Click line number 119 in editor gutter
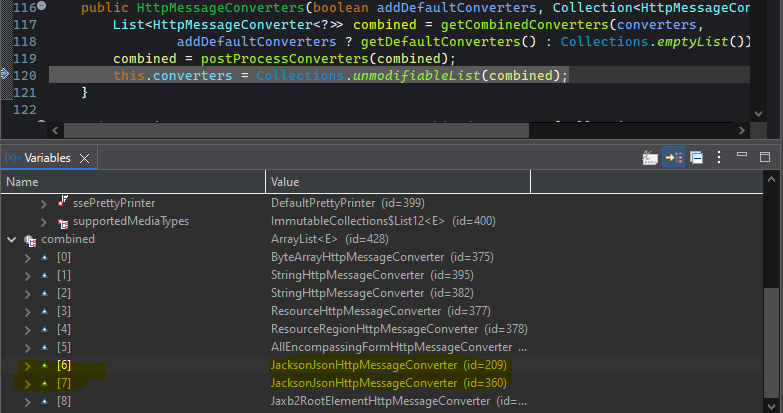 coord(25,58)
